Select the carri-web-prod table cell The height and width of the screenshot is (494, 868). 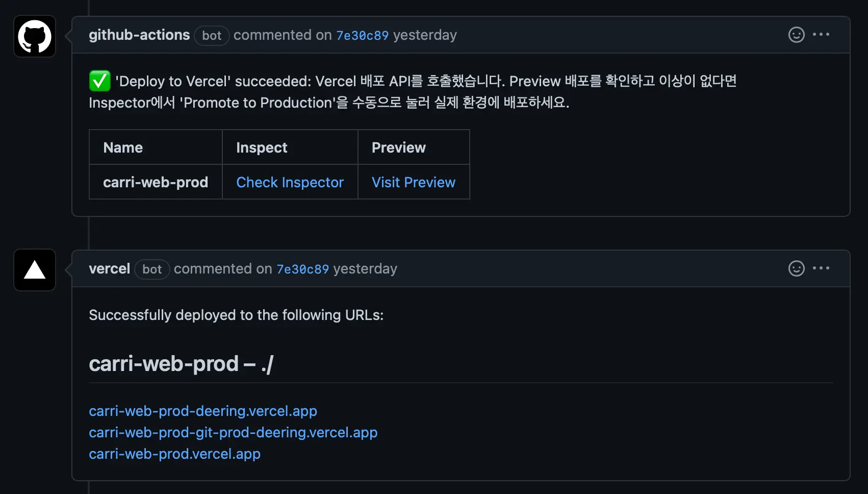(156, 182)
